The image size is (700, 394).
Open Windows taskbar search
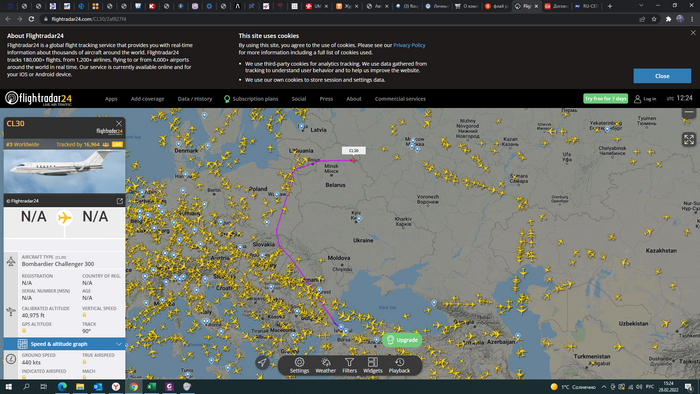pyautogui.click(x=26, y=386)
